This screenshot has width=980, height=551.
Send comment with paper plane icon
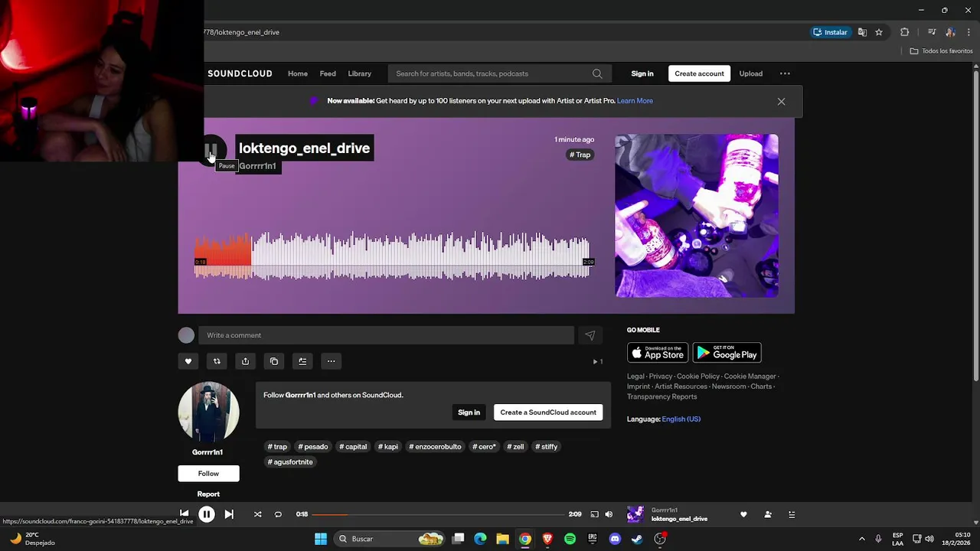[590, 335]
